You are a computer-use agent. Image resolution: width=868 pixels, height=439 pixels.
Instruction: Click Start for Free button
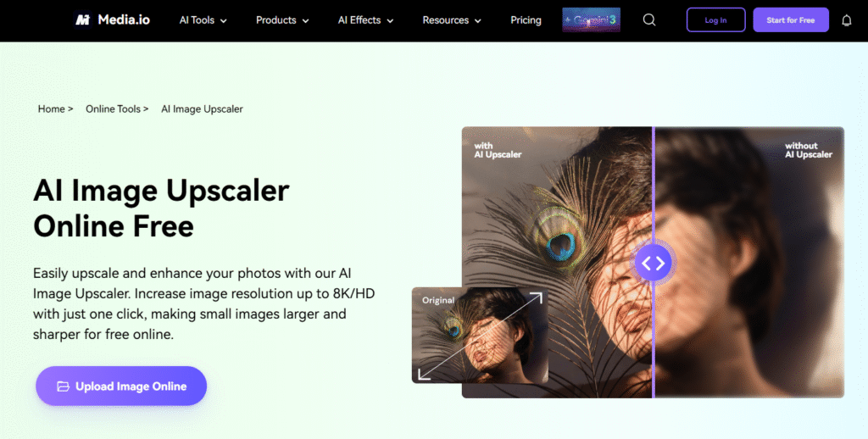click(x=791, y=20)
